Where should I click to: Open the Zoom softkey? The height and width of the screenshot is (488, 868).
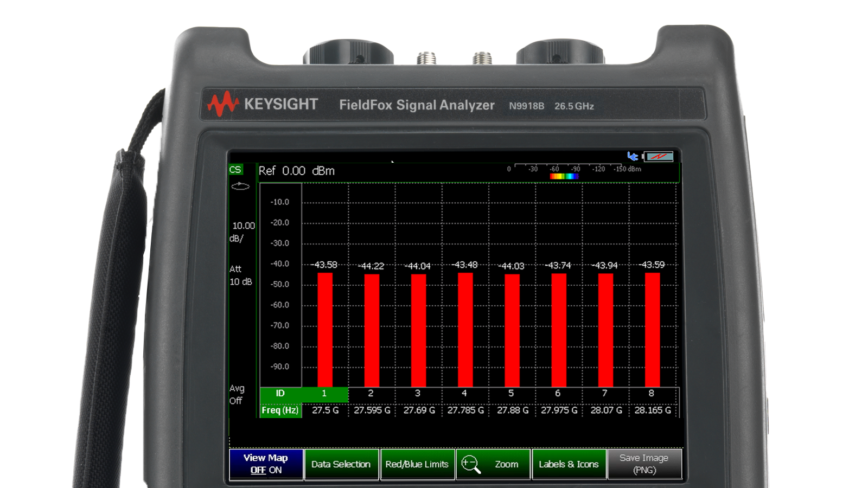tap(493, 464)
